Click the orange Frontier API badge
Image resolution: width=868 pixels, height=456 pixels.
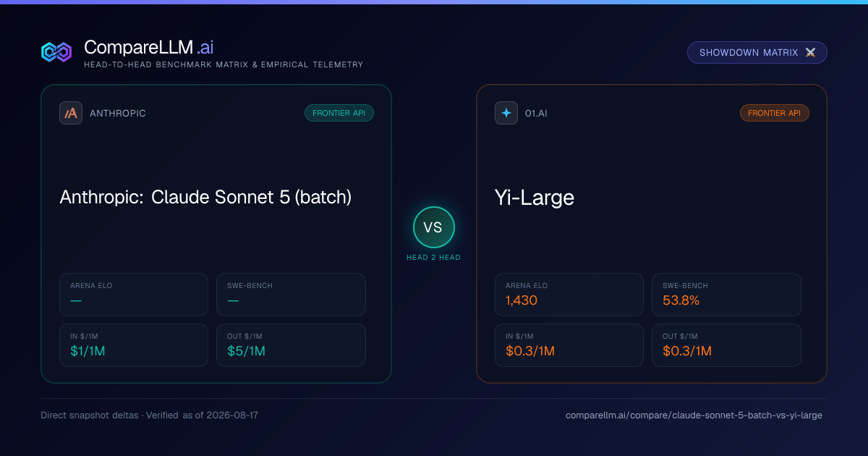[x=775, y=113]
